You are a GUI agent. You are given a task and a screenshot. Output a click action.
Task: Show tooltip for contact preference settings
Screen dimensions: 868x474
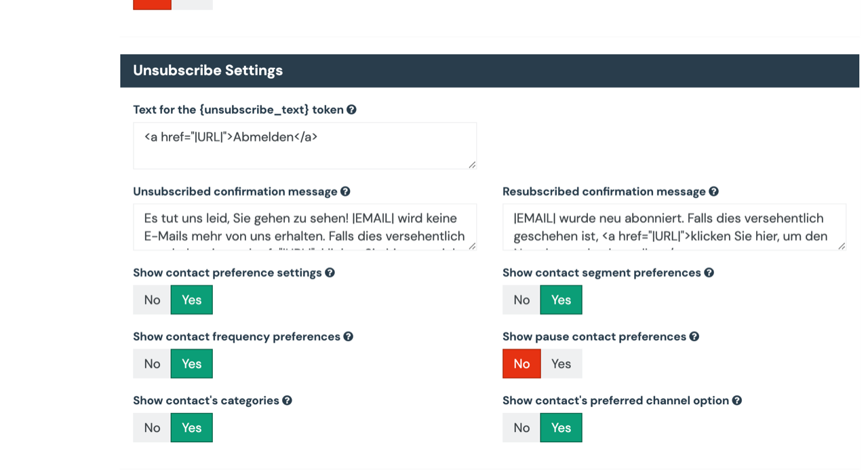tap(330, 273)
